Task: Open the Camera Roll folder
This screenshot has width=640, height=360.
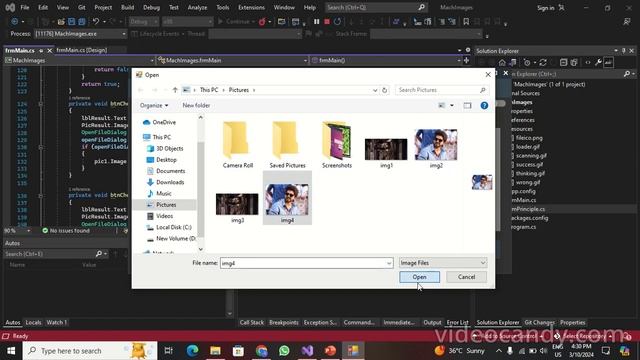Action: (x=238, y=145)
